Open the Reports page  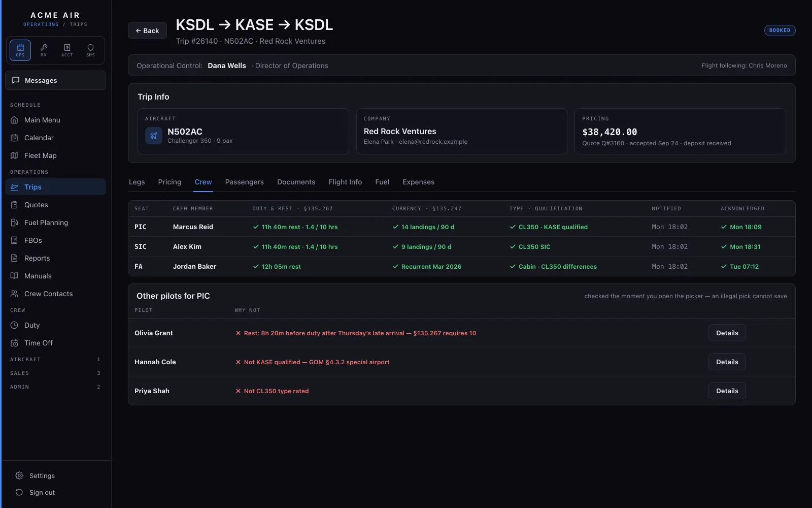[56, 258]
